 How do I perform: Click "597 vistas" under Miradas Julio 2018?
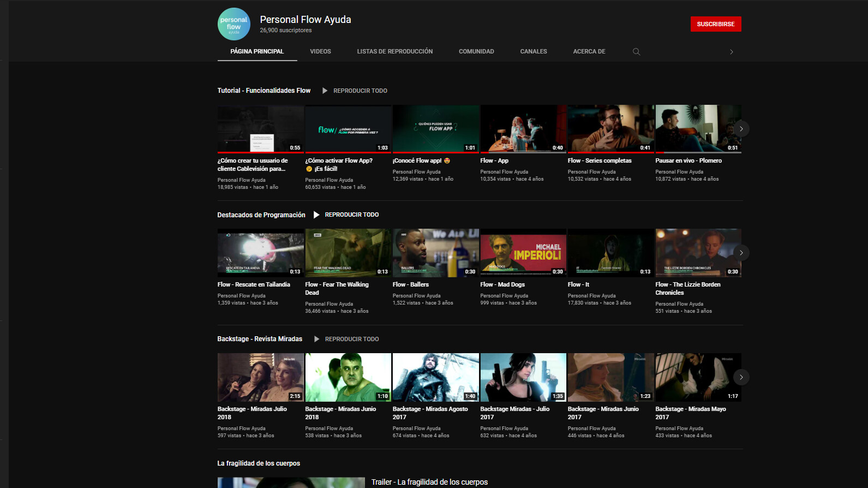[x=229, y=436]
